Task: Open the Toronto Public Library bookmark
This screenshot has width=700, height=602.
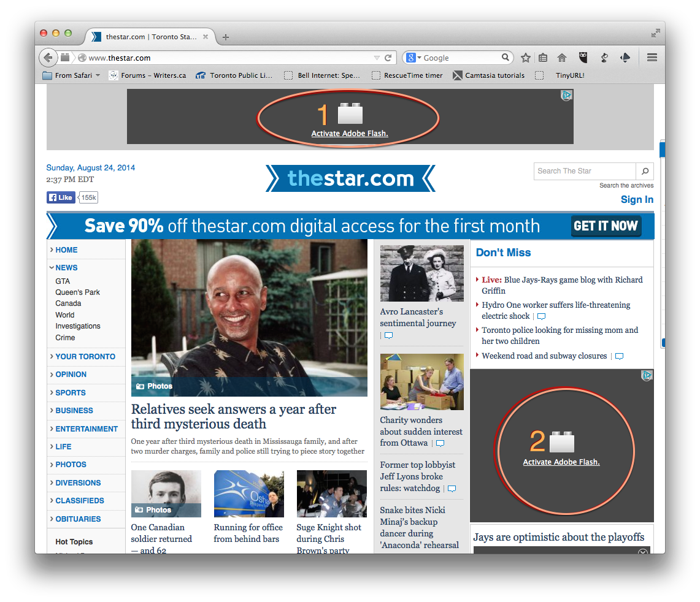Action: pyautogui.click(x=234, y=75)
